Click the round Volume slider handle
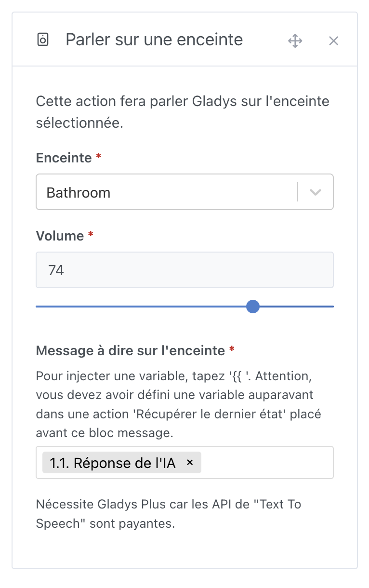This screenshot has width=369, height=588. 252,307
